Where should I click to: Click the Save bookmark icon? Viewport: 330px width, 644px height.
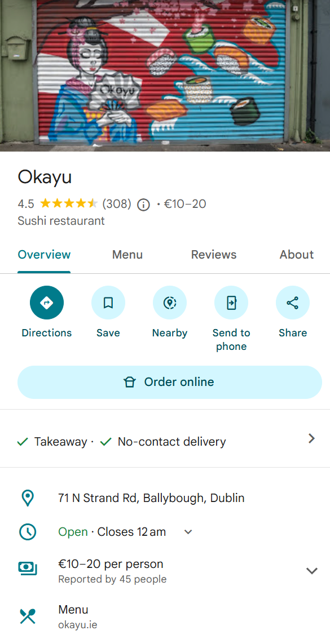(x=108, y=303)
